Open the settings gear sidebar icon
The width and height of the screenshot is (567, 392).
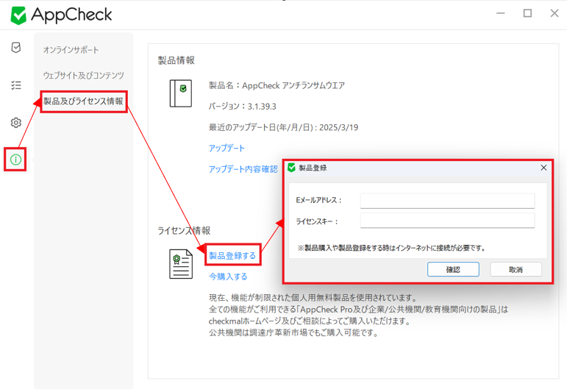pyautogui.click(x=16, y=123)
